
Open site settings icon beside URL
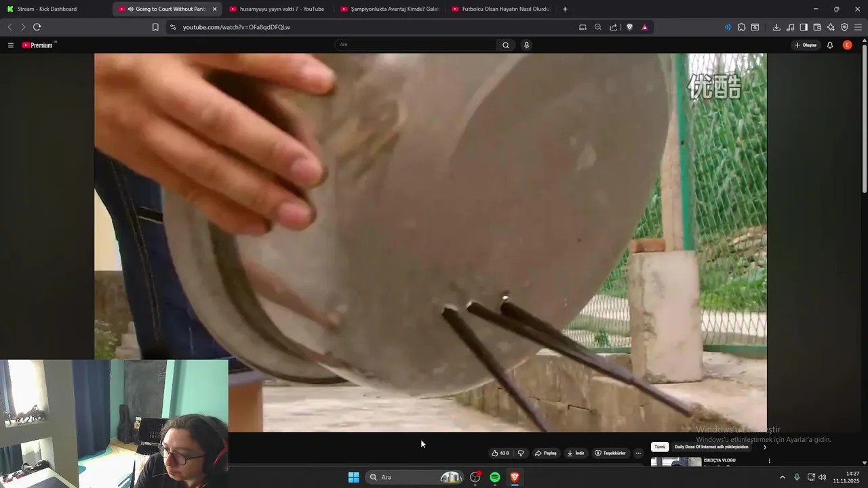point(173,27)
